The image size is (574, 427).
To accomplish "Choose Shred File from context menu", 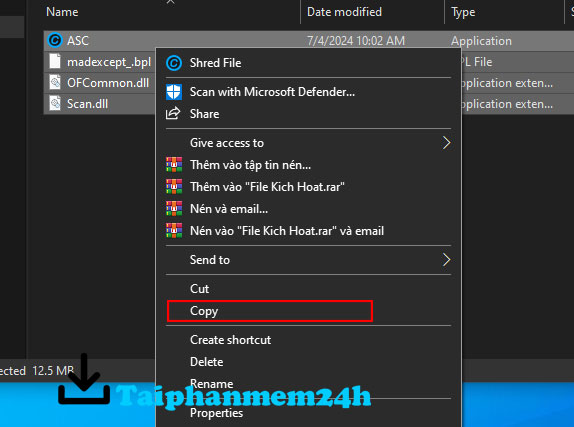I will pos(216,63).
